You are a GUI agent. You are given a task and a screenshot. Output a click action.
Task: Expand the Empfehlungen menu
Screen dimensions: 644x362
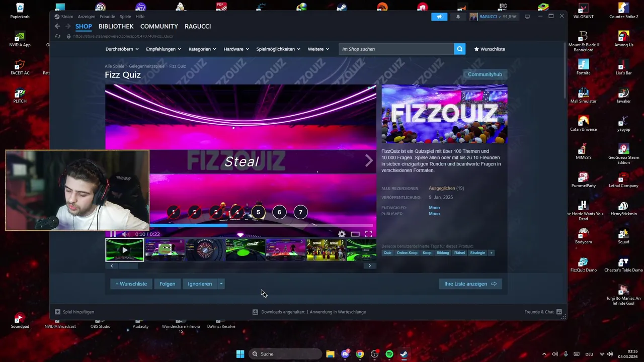163,49
